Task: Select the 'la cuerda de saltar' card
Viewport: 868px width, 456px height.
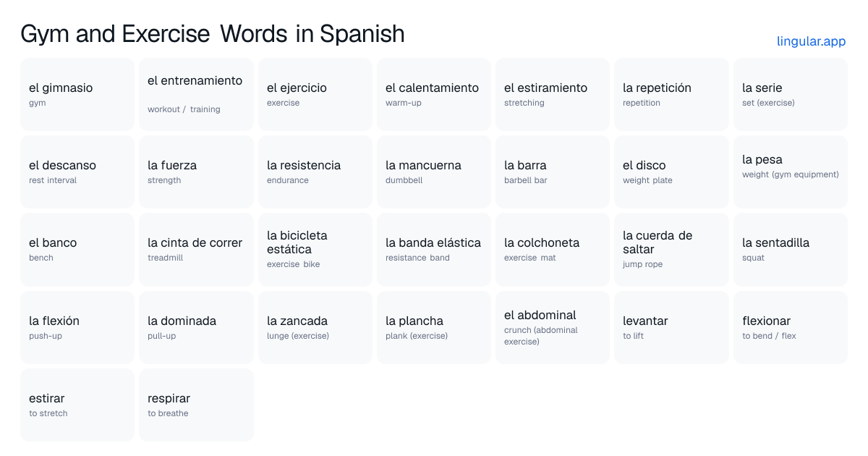Action: click(671, 250)
